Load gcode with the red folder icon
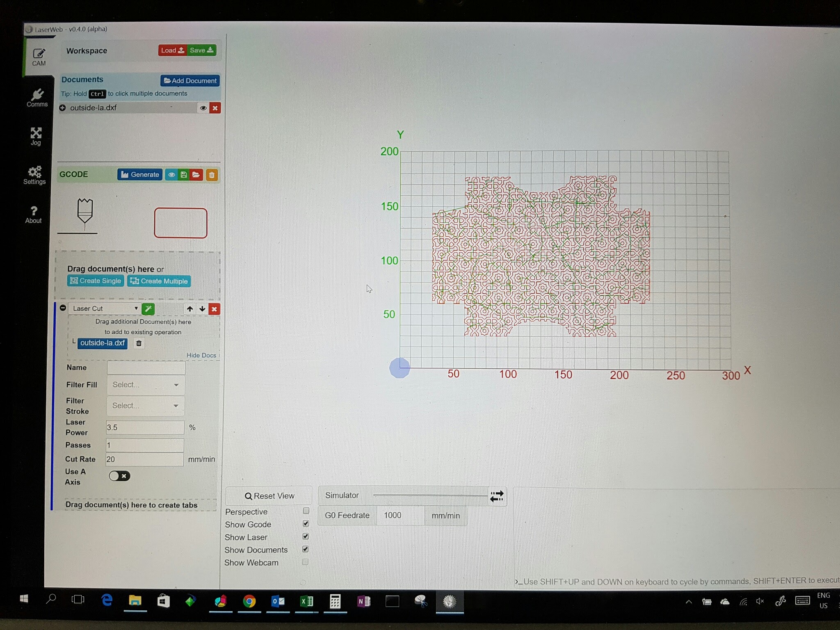The height and width of the screenshot is (630, 840). click(196, 175)
